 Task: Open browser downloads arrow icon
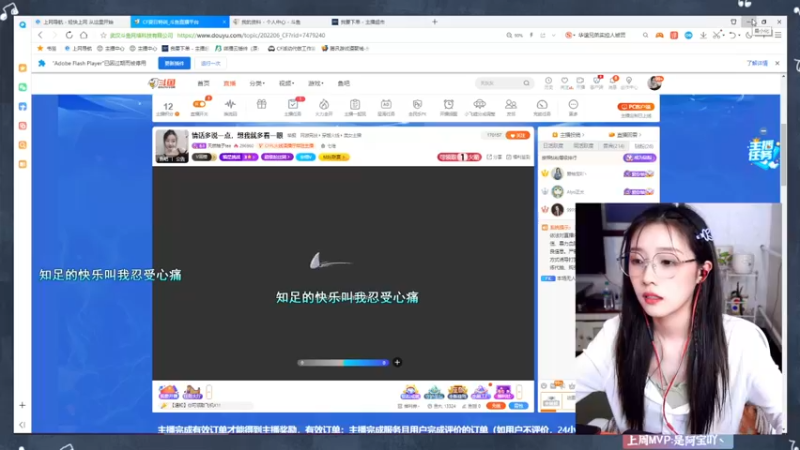703,35
